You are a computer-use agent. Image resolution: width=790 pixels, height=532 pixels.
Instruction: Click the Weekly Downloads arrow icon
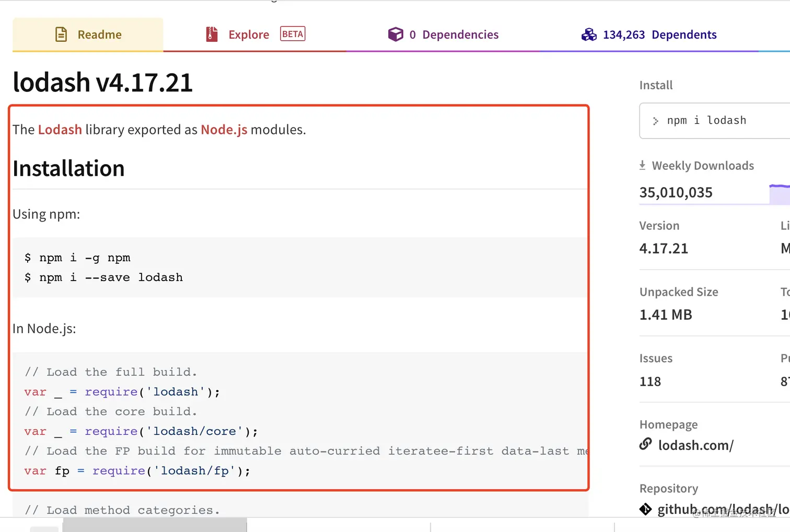pyautogui.click(x=642, y=166)
